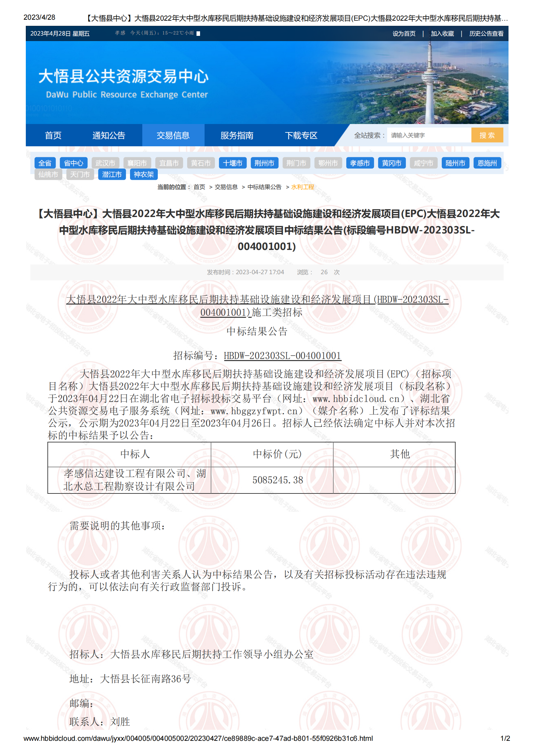534x756 pixels.
Task: Open the 通知公告 navigation tab
Action: click(x=109, y=135)
